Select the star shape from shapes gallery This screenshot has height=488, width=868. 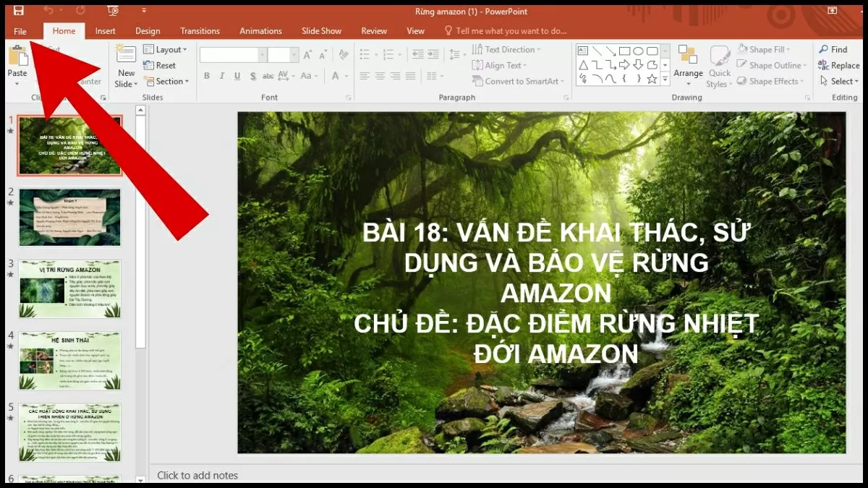click(652, 78)
